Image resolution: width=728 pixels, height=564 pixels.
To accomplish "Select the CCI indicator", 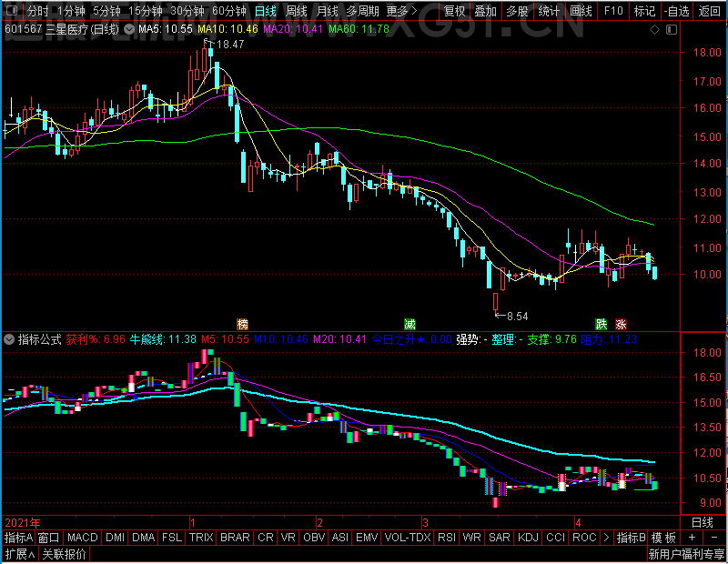I will [556, 537].
